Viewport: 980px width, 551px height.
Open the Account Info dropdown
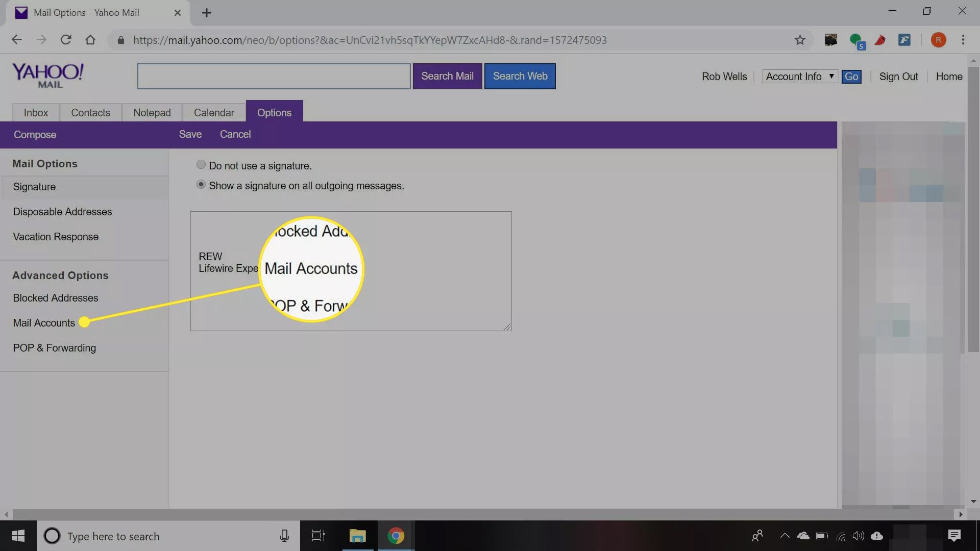click(800, 77)
